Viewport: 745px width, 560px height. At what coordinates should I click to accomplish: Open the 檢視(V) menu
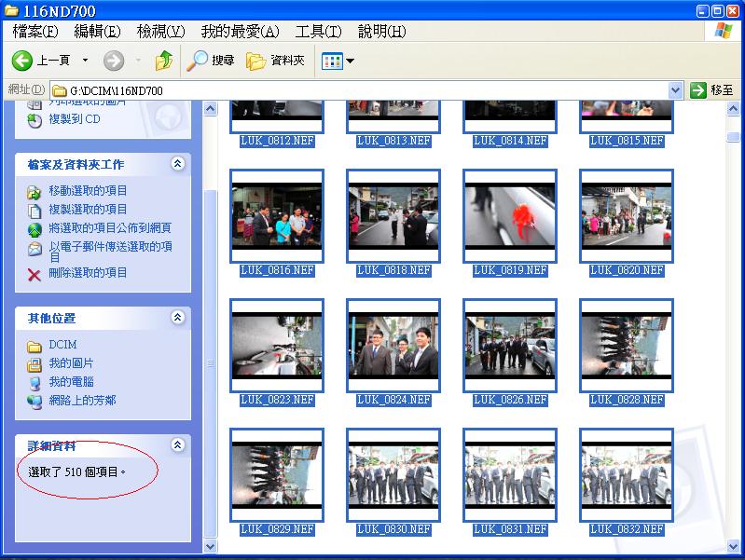tap(160, 32)
